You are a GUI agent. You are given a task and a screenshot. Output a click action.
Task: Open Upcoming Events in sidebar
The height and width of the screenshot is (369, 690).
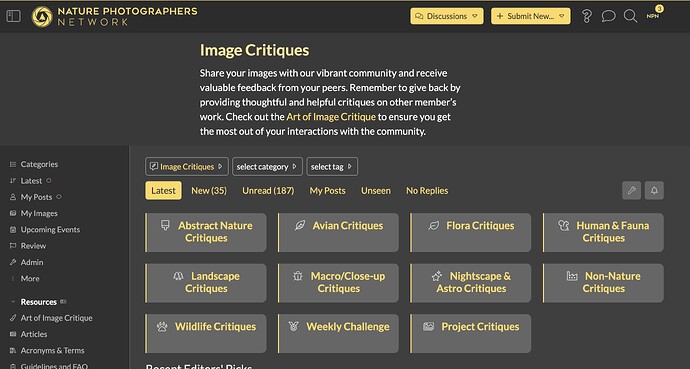click(50, 230)
